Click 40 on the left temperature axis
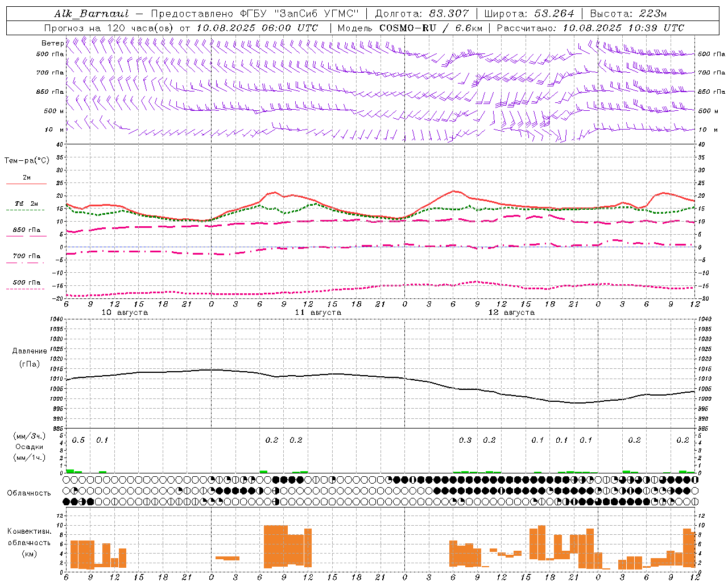 coord(59,144)
